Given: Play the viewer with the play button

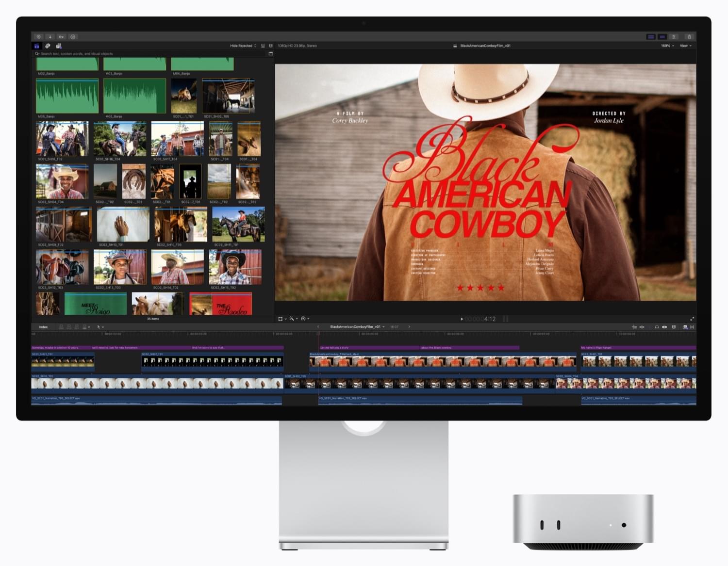Looking at the screenshot, I should (462, 319).
